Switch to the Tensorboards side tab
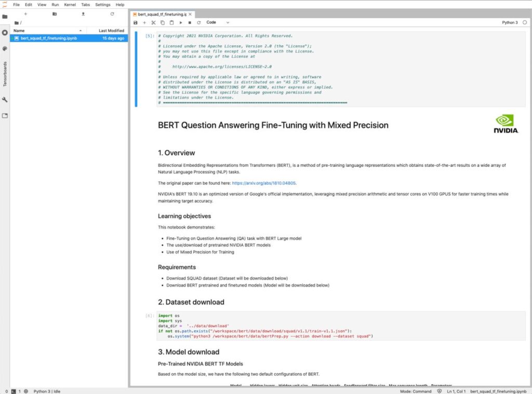Screen dimensions: 532x394 5,74
